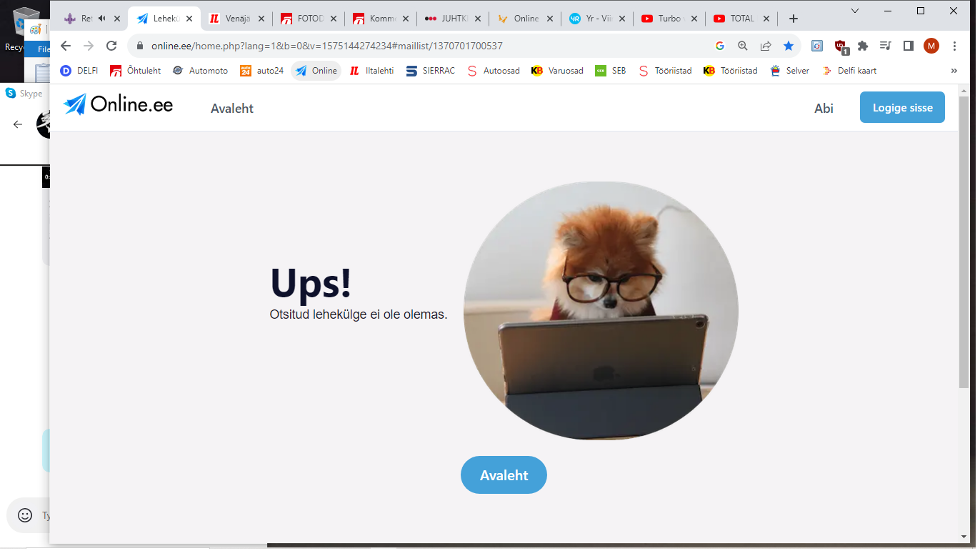Click the Abi link in header

[x=824, y=109]
